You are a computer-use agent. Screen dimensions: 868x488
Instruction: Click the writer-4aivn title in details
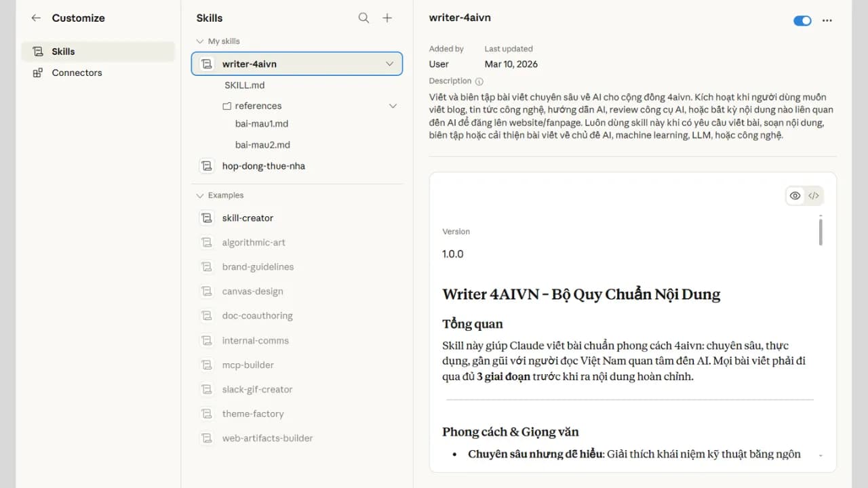pos(460,18)
